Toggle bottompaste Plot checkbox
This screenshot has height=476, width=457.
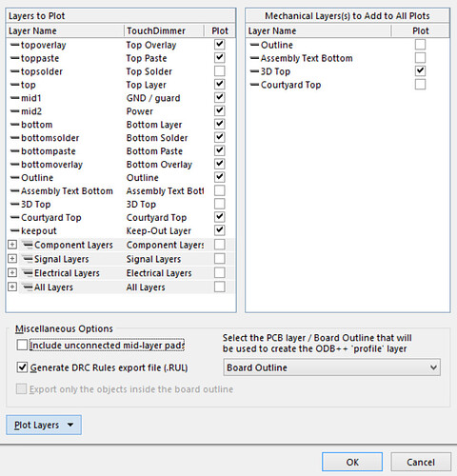(219, 150)
